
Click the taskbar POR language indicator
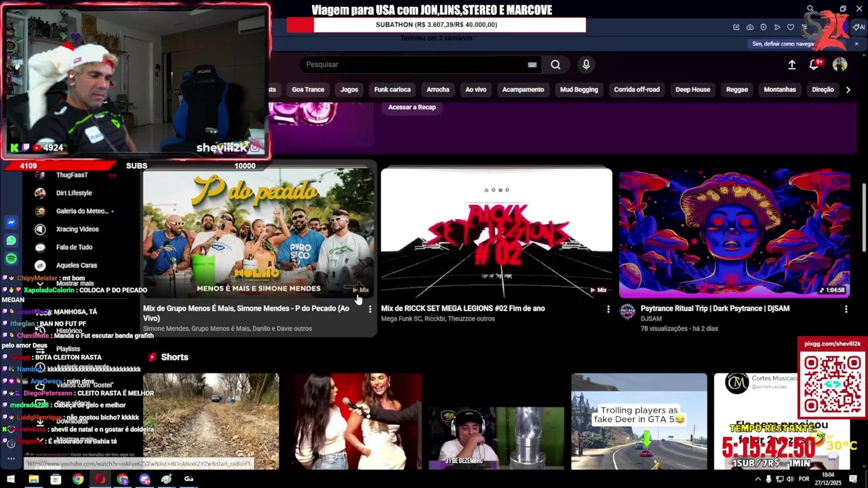point(804,479)
